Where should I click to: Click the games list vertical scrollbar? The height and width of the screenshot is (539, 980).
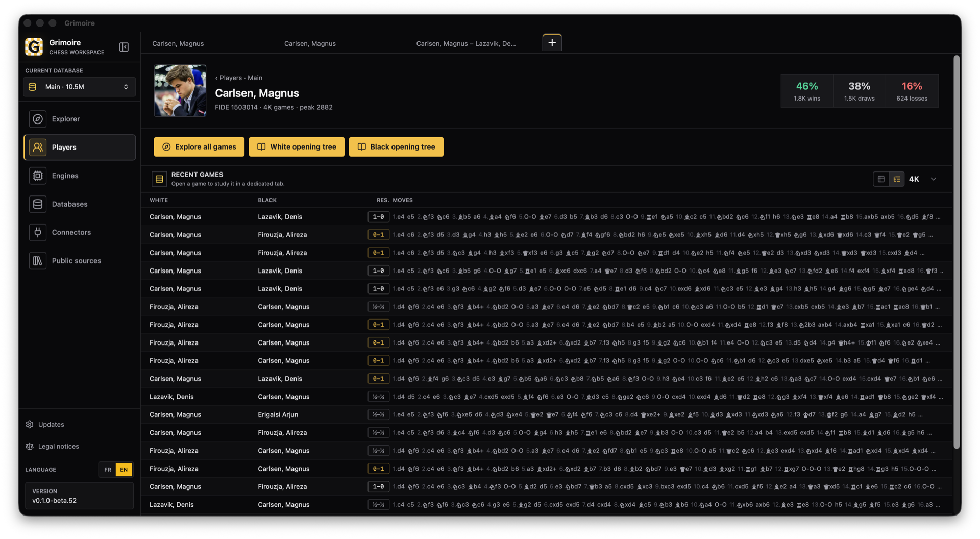click(957, 253)
